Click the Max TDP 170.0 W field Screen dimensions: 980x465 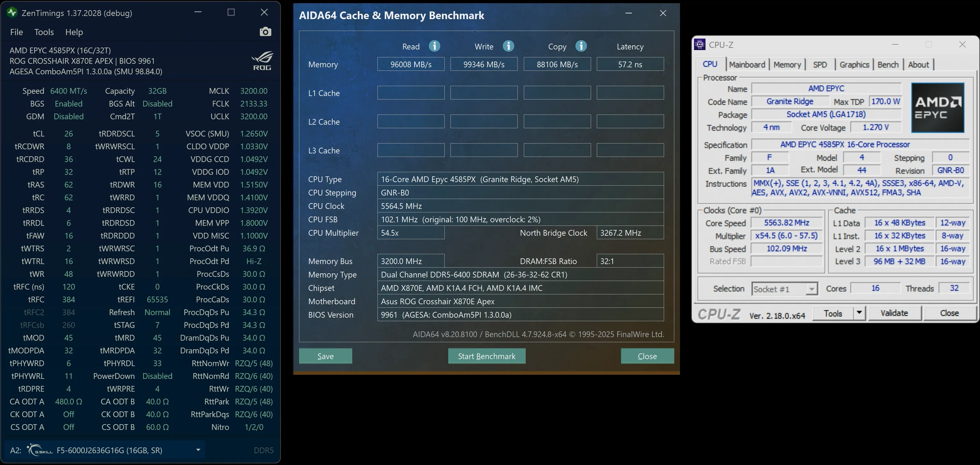point(885,102)
